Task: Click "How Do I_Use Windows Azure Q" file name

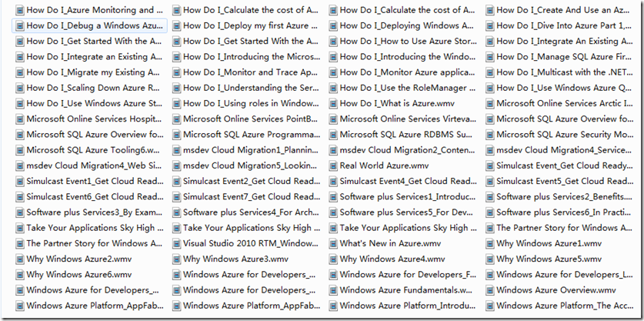Action: pos(564,89)
